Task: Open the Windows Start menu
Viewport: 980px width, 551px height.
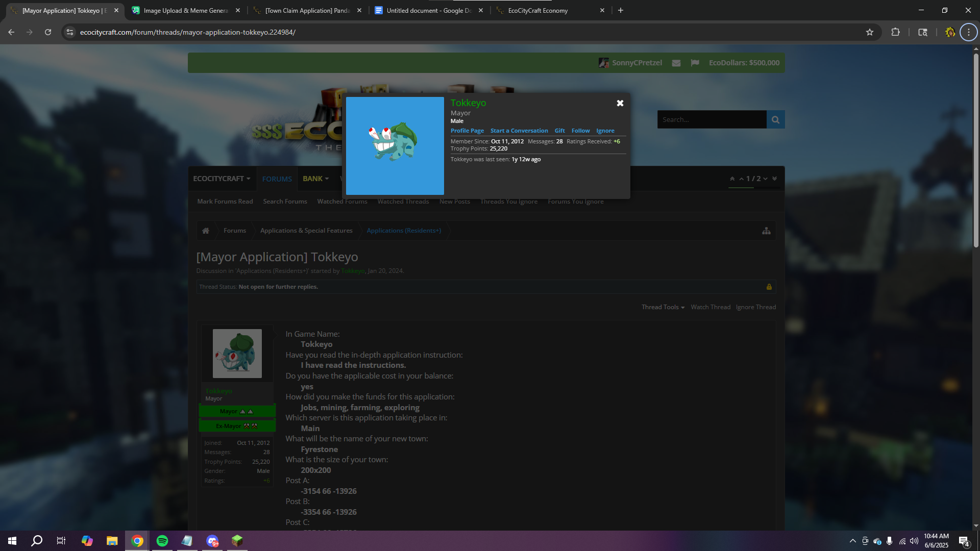Action: 12,541
